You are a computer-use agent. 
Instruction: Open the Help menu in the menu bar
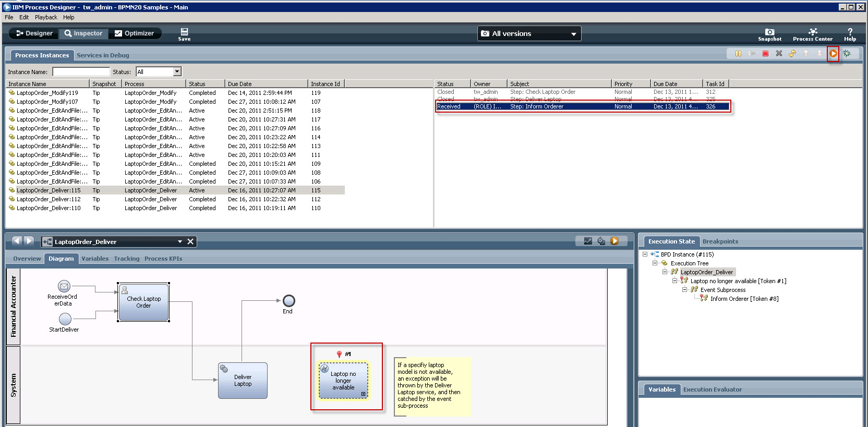(x=69, y=17)
